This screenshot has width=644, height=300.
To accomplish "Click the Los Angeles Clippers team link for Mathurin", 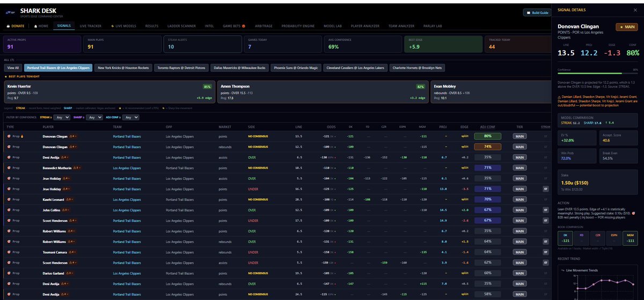I will (x=127, y=168).
